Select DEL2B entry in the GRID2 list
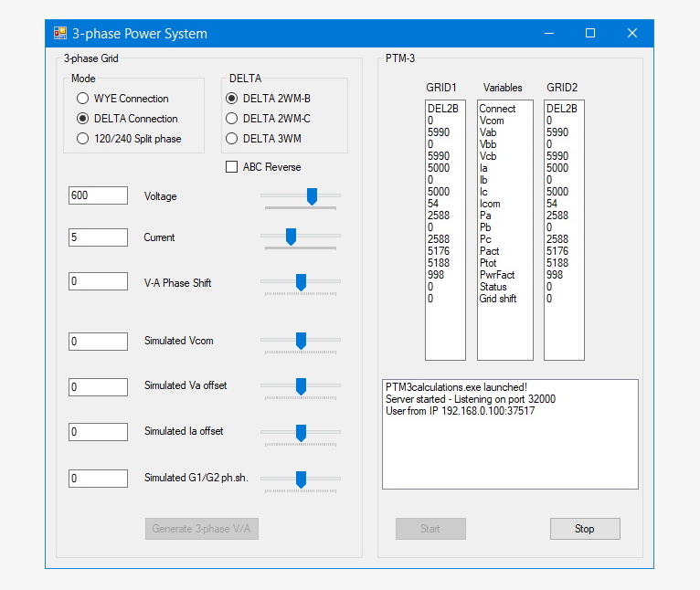Image resolution: width=700 pixels, height=590 pixels. click(562, 109)
